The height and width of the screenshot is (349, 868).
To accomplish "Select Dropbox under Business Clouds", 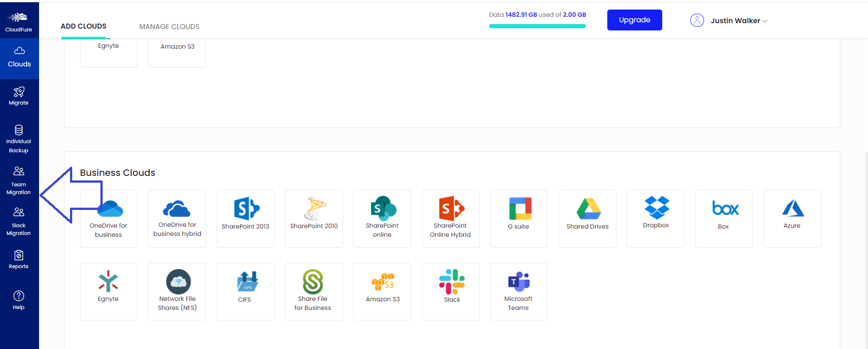I will coord(655,219).
